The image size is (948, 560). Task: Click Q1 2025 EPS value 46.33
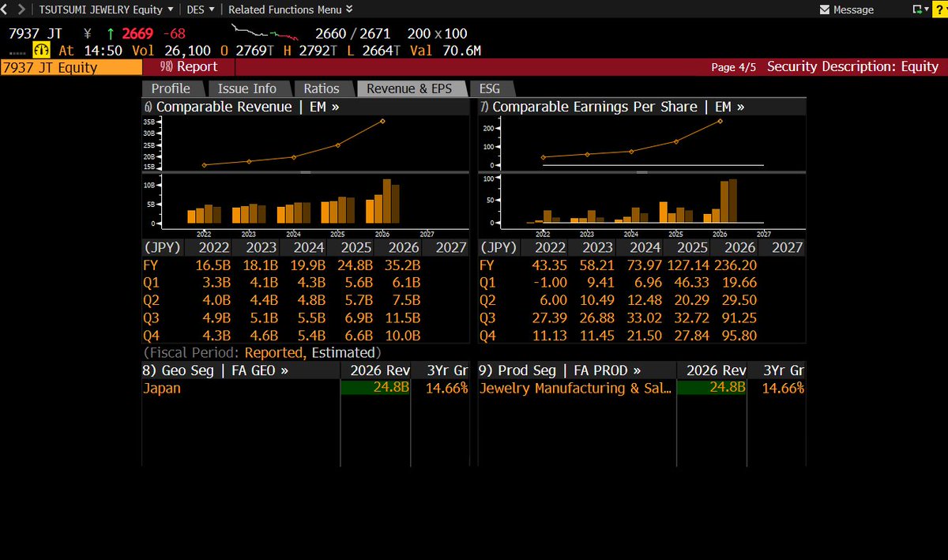pos(693,283)
